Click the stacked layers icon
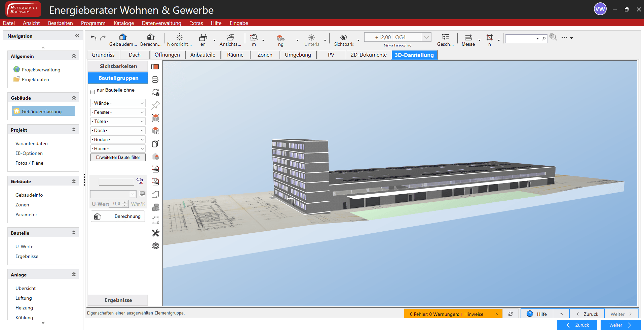The height and width of the screenshot is (332, 644). click(x=155, y=246)
